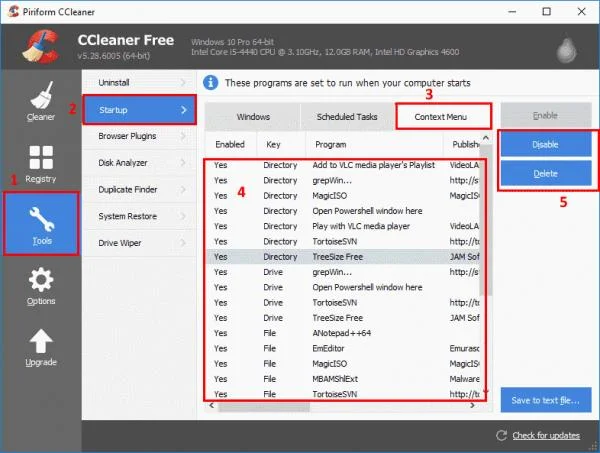600x453 pixels.
Task: Select Play with VLC media player row
Action: coord(343,226)
